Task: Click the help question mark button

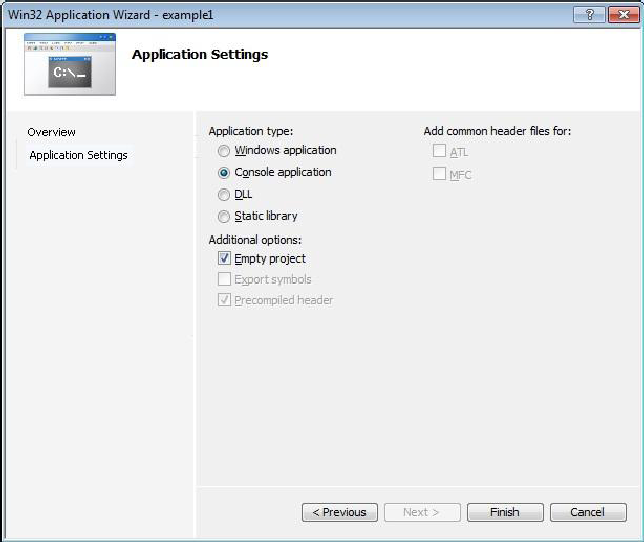Action: 589,15
